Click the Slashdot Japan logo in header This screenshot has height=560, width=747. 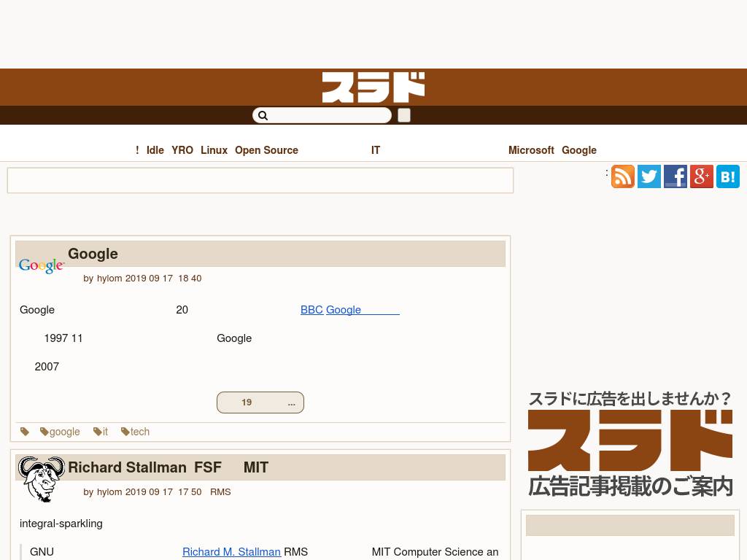[373, 87]
